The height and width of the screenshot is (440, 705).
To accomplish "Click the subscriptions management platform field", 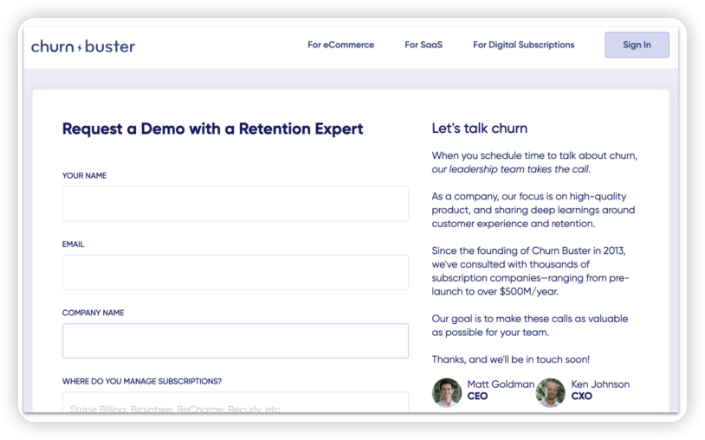I will pos(235,406).
